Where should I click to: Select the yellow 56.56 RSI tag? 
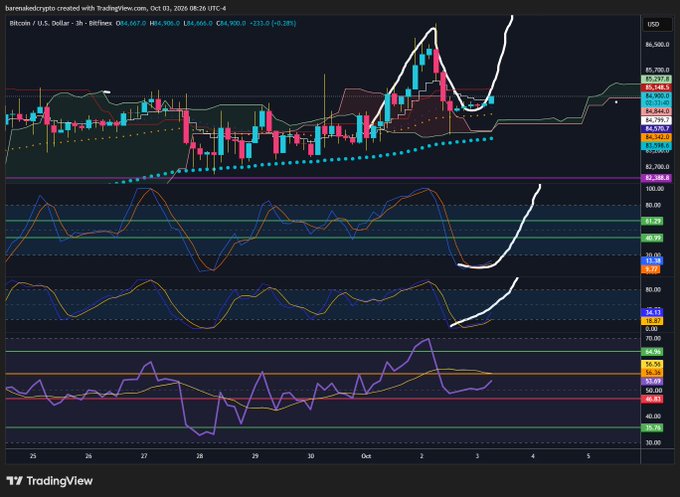point(652,365)
